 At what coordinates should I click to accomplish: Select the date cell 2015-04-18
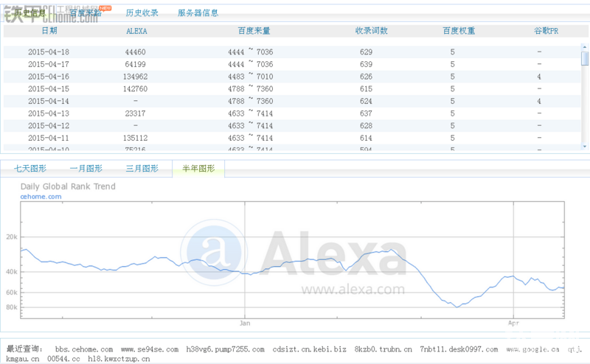pos(49,52)
